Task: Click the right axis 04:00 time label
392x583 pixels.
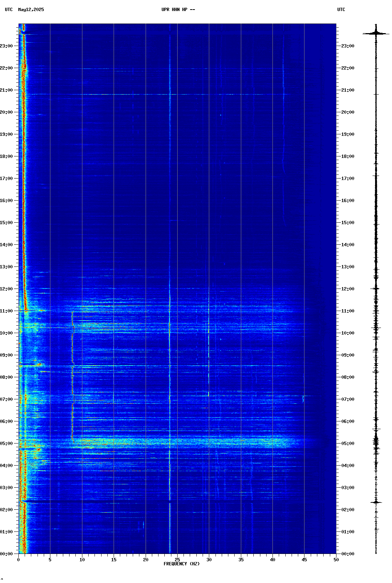Action: coord(348,466)
